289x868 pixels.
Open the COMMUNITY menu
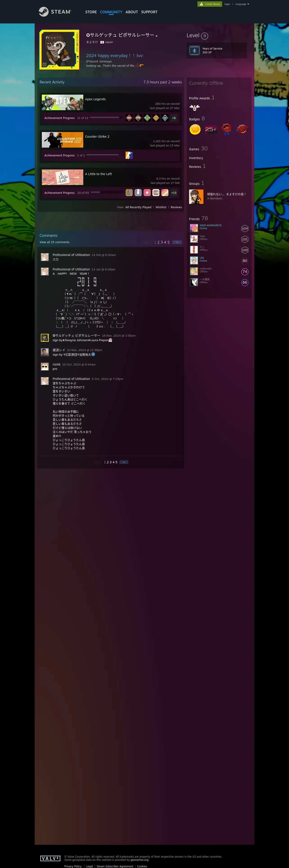tap(111, 12)
